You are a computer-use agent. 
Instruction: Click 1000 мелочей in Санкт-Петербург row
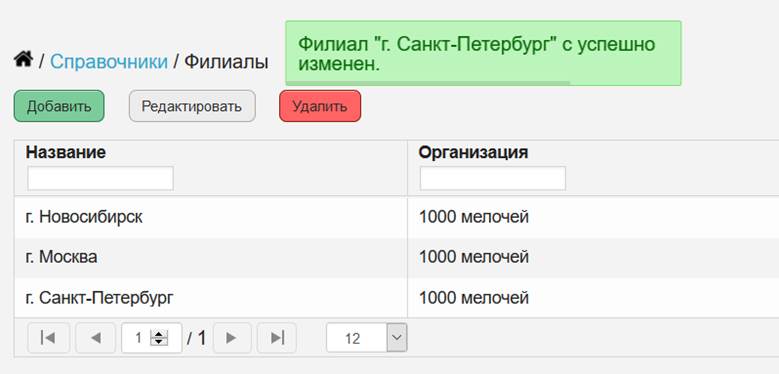473,298
